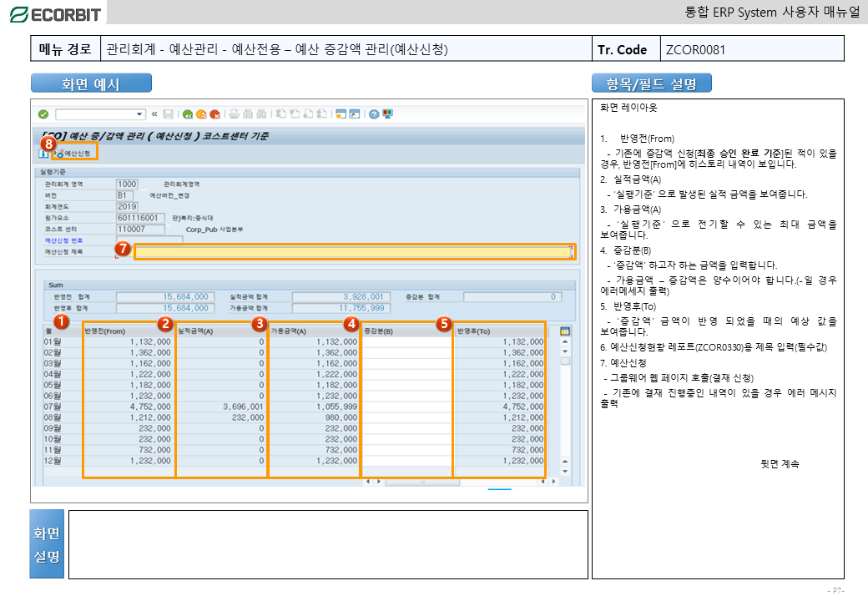Open the table column settings icon
Image resolution: width=868 pixels, height=601 pixels.
(565, 331)
